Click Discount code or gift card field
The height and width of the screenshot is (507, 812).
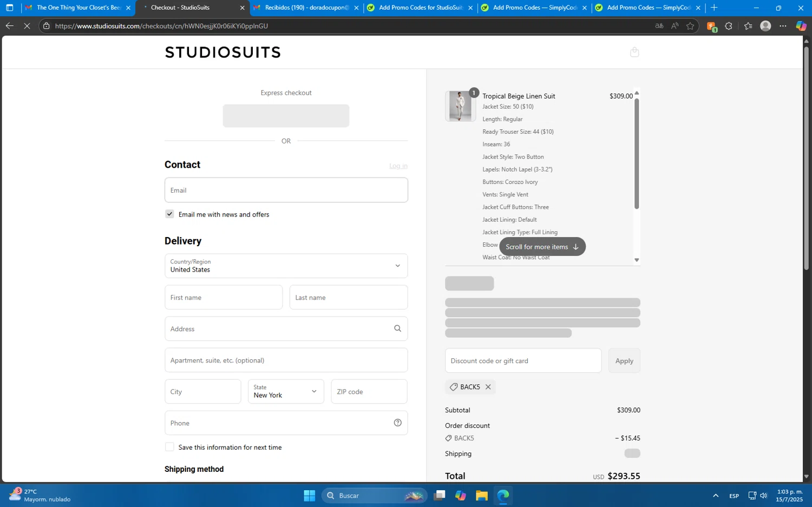point(523,360)
